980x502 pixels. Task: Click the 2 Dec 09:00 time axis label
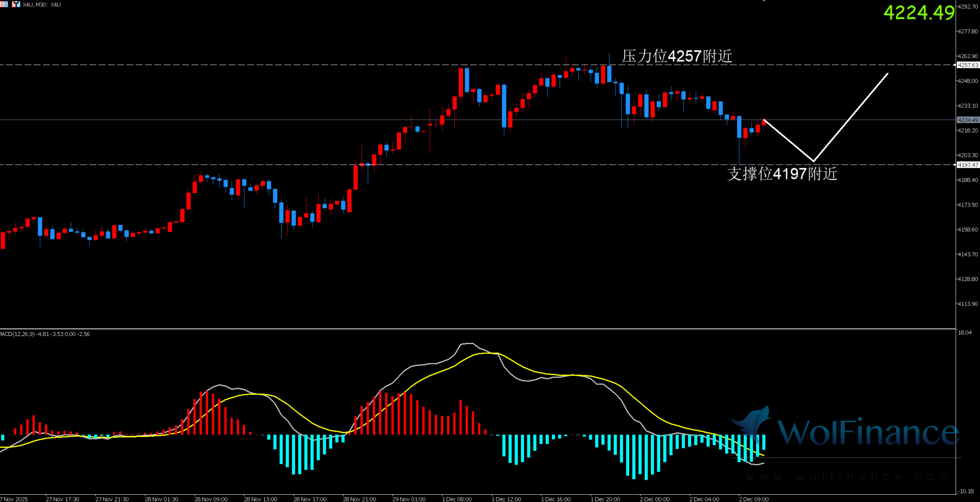753,499
